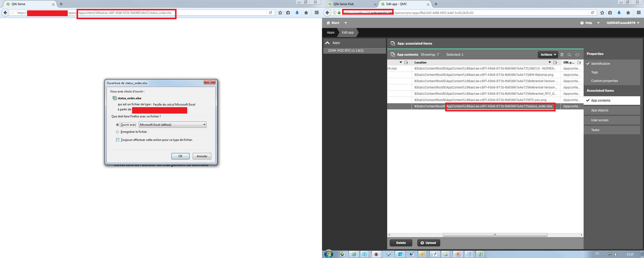This screenshot has height=258, width=644.
Task: Bookmark the page in left browser window
Action: (x=280, y=13)
